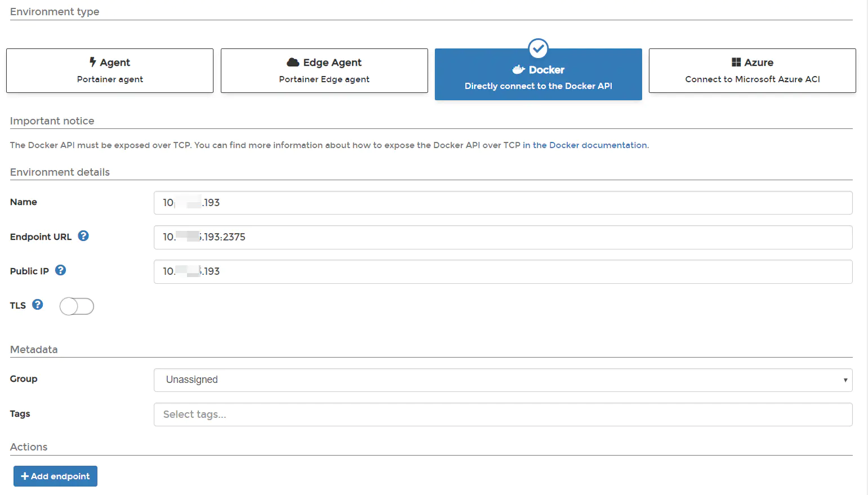Click the Microsoft Azure windows icon

tap(736, 62)
